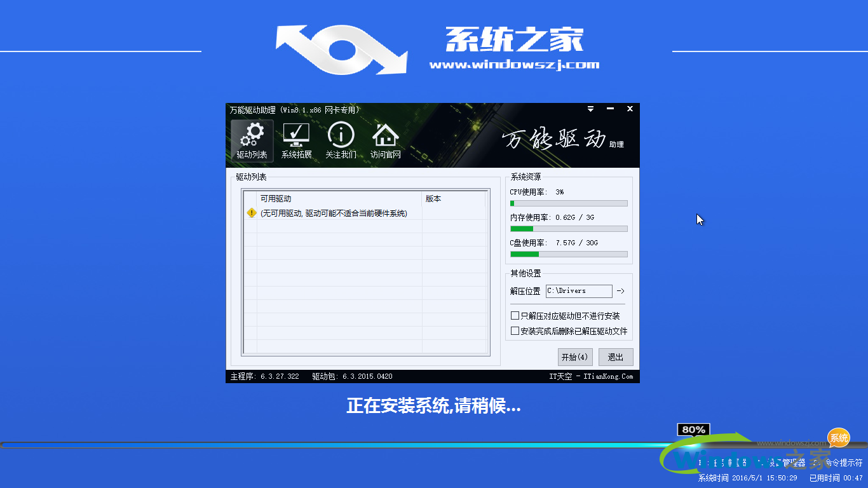The height and width of the screenshot is (488, 868).
Task: Click the C:\Drivers extraction path field
Action: click(578, 291)
